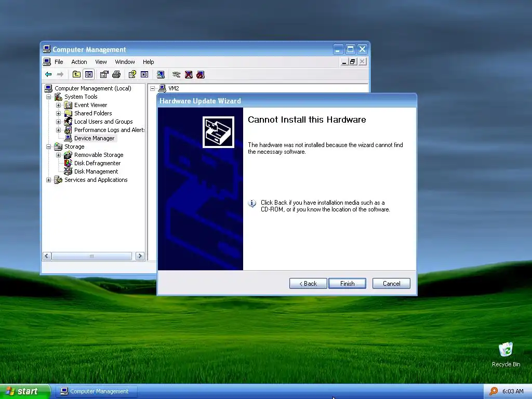Minimize the inner MMC child window
Screen dimensions: 532x399
[x=344, y=61]
